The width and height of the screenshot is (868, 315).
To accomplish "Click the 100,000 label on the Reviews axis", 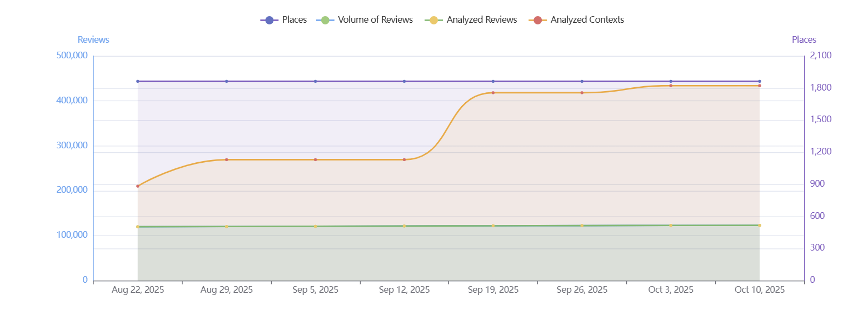I will (72, 235).
